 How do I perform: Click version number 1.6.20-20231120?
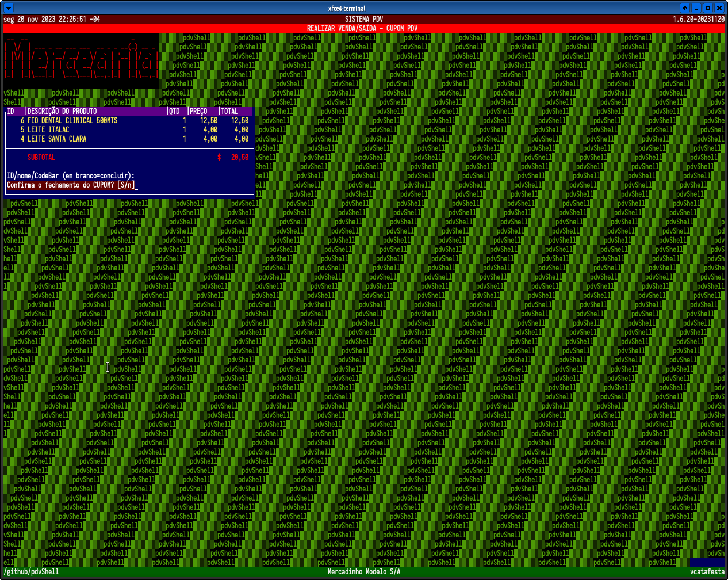(x=699, y=19)
